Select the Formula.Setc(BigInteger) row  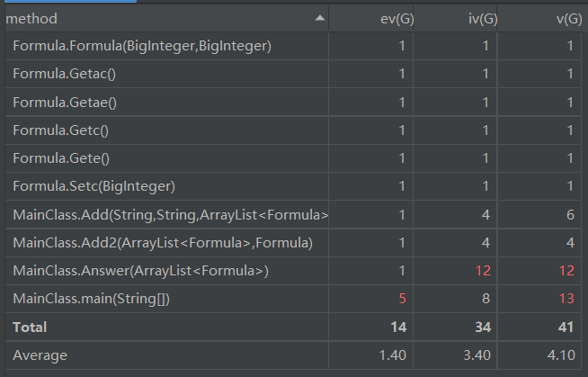(94, 186)
